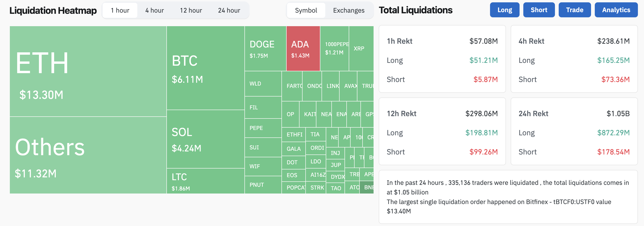Switch heatmap to 24 hour view
Image resolution: width=644 pixels, height=226 pixels.
click(x=229, y=11)
